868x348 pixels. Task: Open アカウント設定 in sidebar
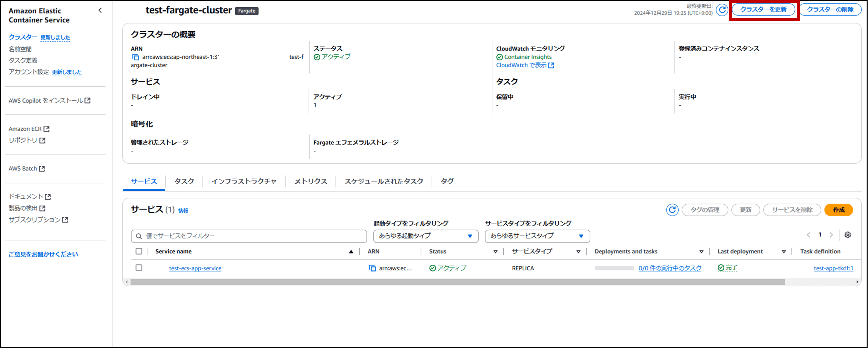click(x=29, y=72)
